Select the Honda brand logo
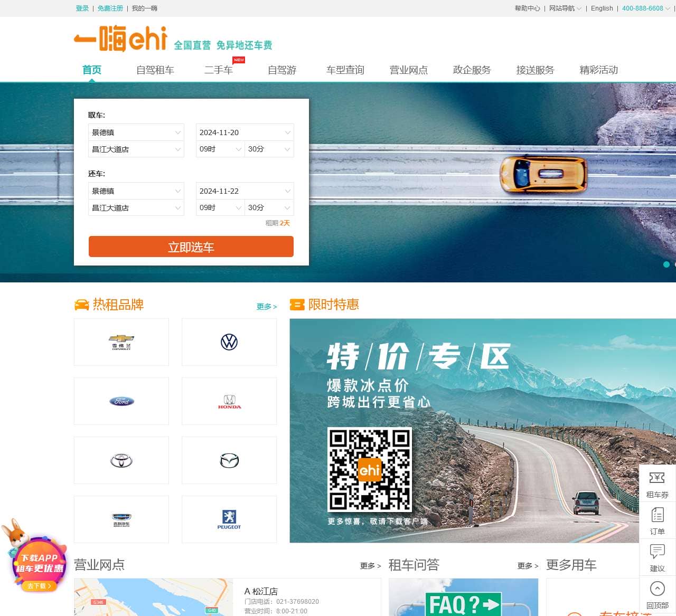Viewport: 676px width, 616px height. tap(229, 401)
